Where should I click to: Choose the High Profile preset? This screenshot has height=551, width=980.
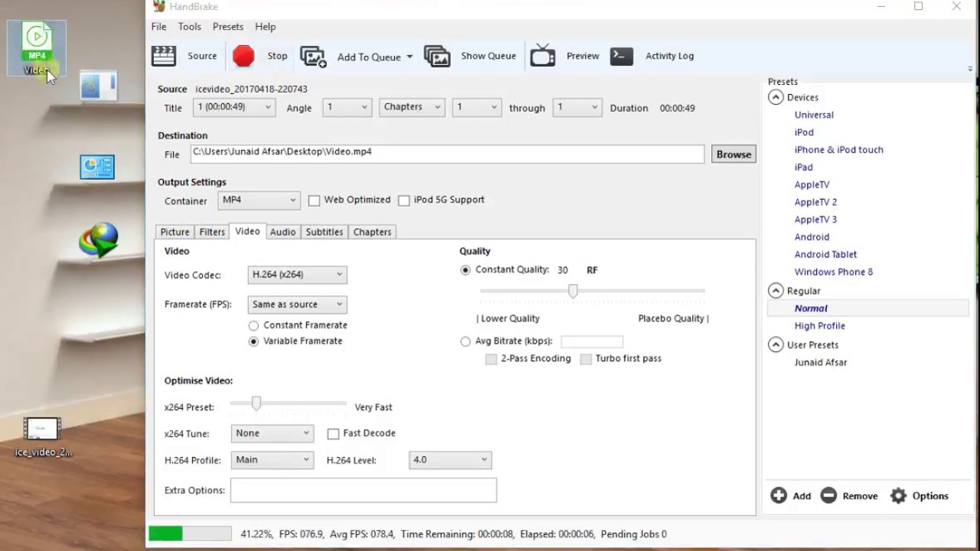point(819,326)
